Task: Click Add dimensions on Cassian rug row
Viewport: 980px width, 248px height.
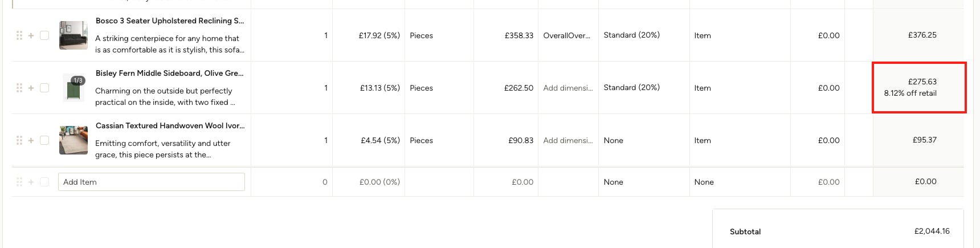Action: point(567,140)
